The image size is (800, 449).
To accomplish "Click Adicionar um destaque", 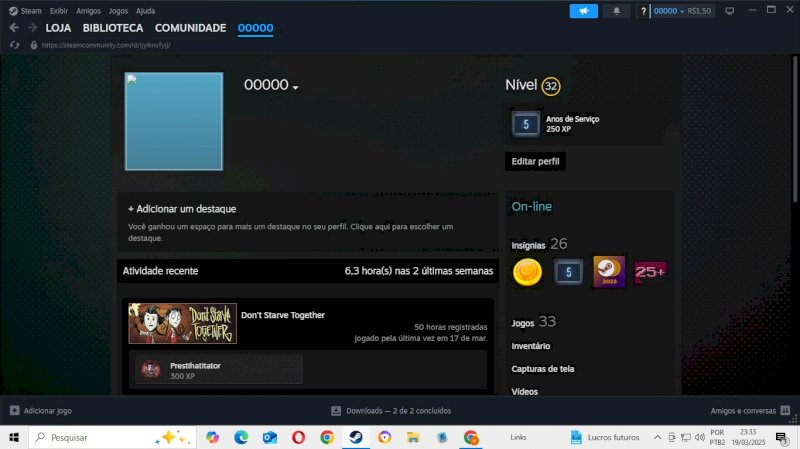I will pos(182,209).
